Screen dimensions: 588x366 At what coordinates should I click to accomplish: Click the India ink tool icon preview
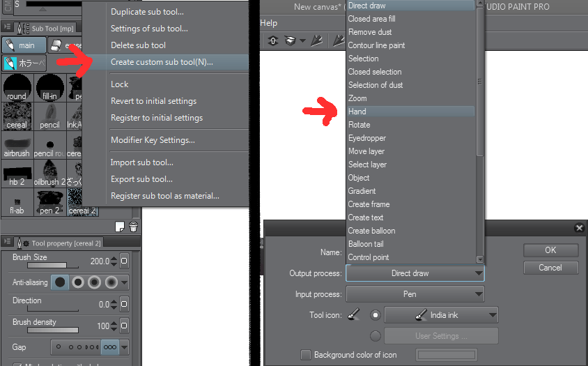tap(353, 315)
